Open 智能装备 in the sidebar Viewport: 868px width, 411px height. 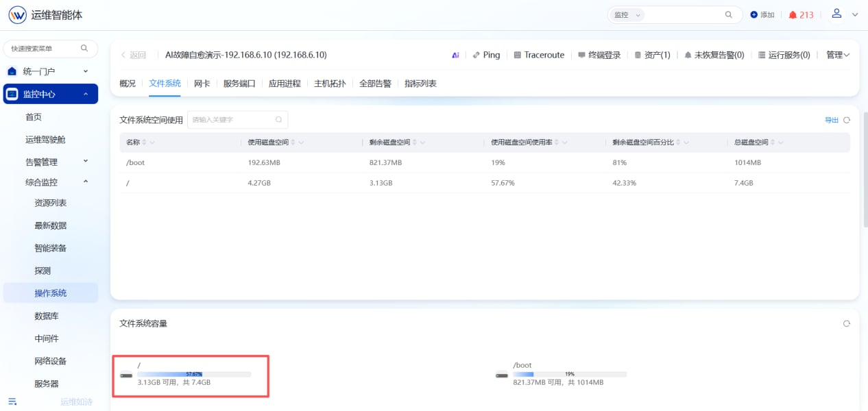tap(51, 248)
